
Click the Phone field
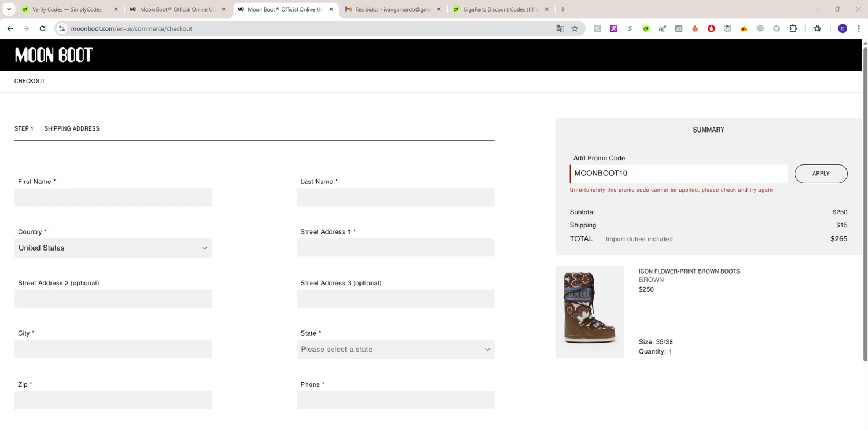click(x=396, y=400)
